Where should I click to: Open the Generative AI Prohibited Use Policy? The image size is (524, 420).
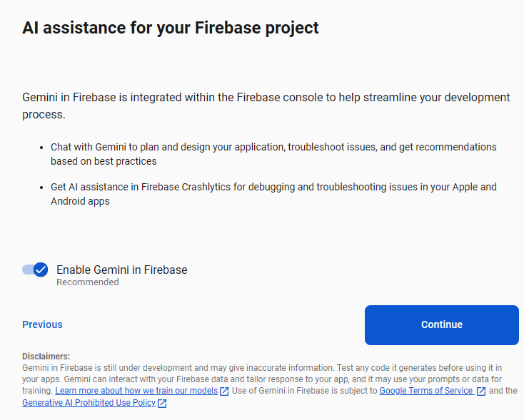click(x=89, y=403)
